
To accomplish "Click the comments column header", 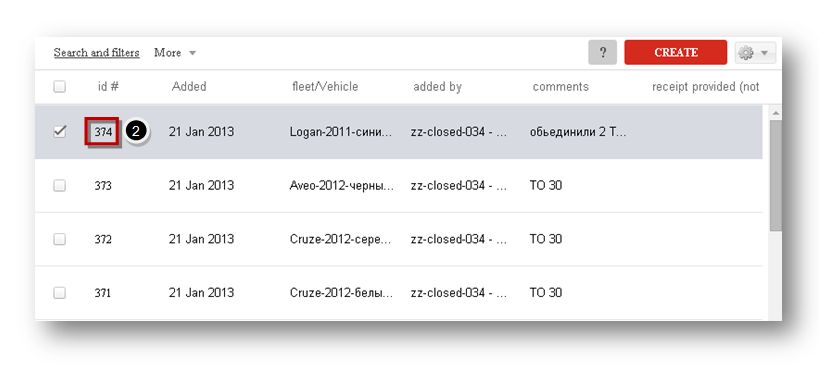I will pos(560,87).
